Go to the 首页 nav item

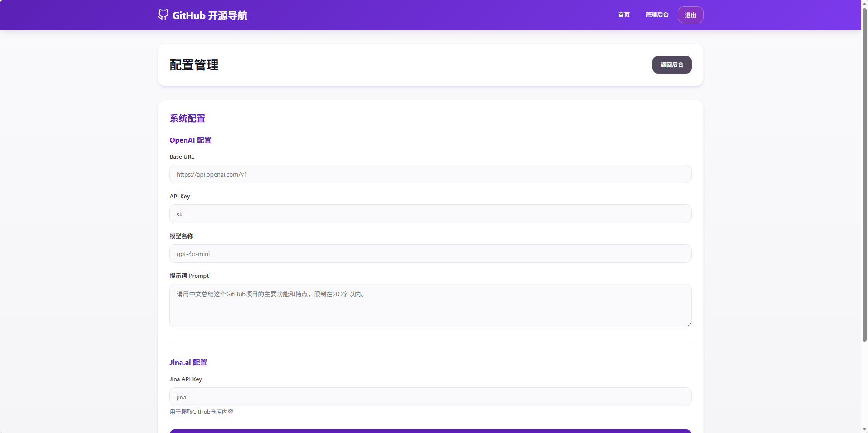[x=624, y=15]
